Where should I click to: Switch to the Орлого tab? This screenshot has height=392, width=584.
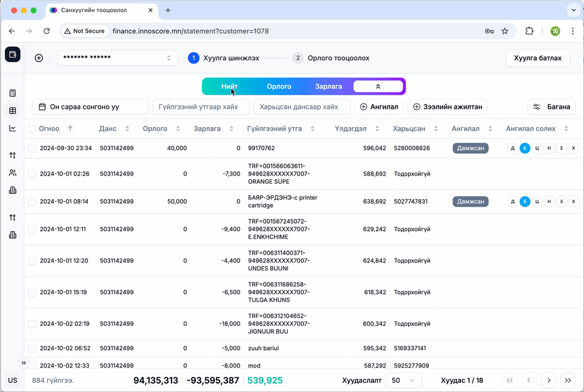279,86
